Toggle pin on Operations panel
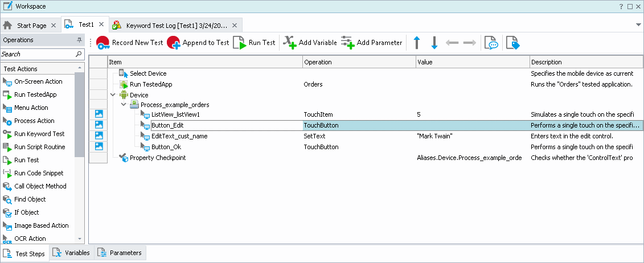The image size is (644, 263). tap(79, 40)
